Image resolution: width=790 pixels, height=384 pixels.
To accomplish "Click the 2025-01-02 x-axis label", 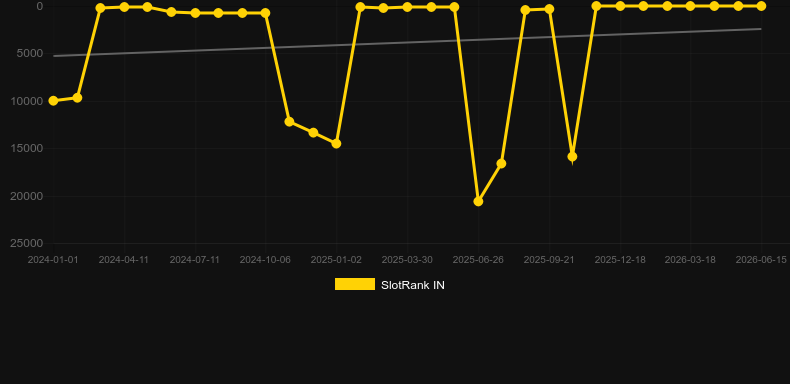I will (x=336, y=260).
